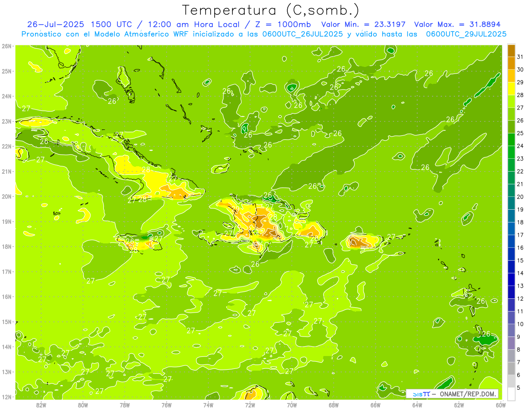Viewport: 532px width, 411px height.
Task: Click the "72W" longitude axis label
Action: [x=250, y=405]
